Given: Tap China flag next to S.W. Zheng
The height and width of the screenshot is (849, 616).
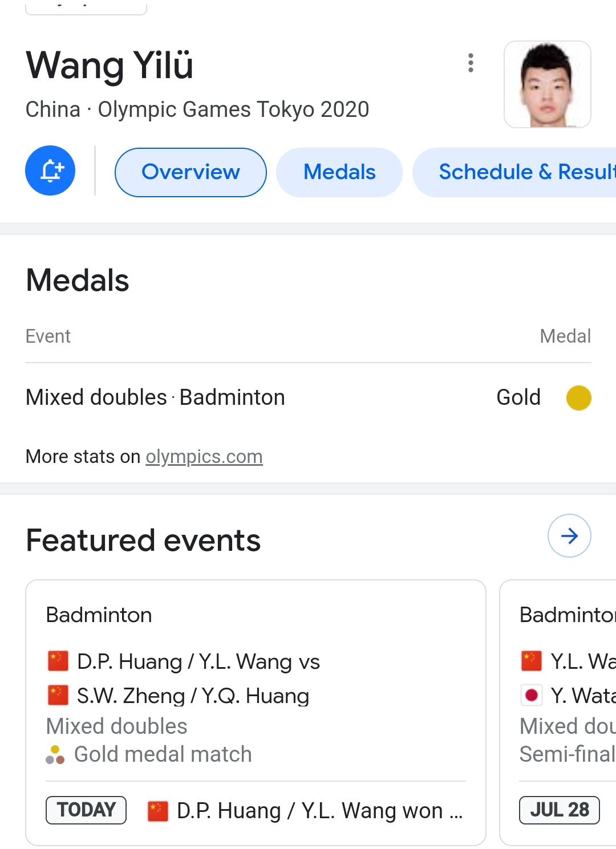Looking at the screenshot, I should click(x=58, y=696).
